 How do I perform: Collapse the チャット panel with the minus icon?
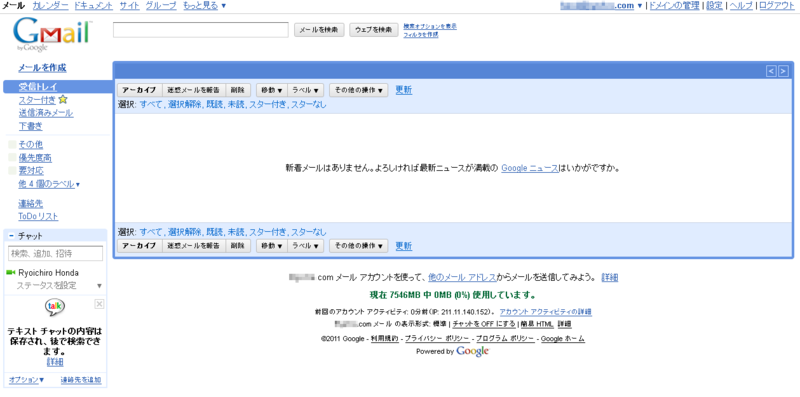tap(11, 236)
